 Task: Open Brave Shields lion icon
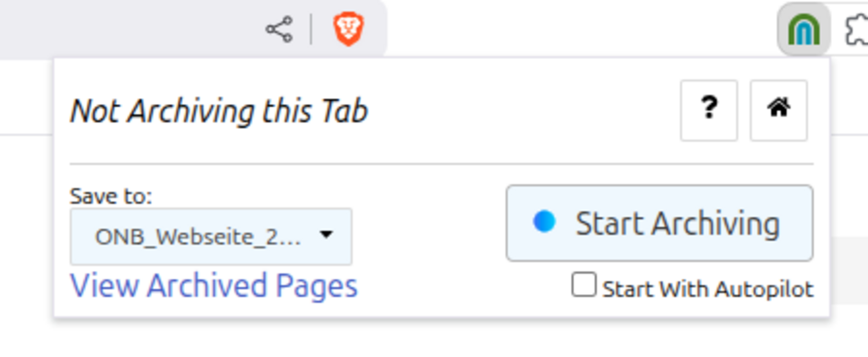348,29
